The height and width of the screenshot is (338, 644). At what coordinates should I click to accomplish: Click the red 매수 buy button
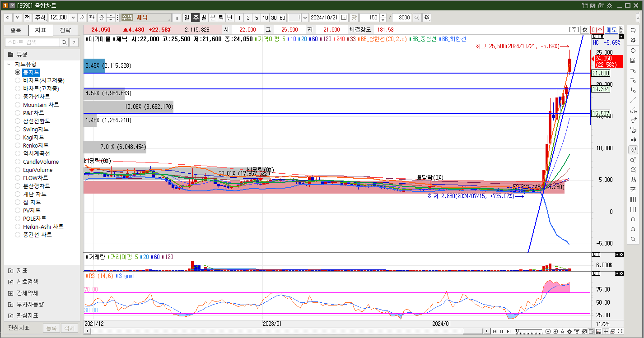pyautogui.click(x=597, y=29)
